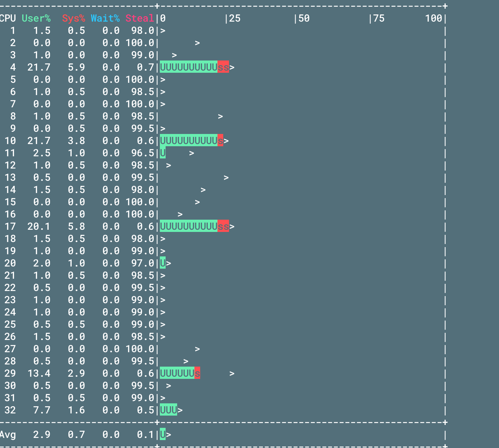Click the ">" peak marker on CPU 13

click(x=226, y=178)
